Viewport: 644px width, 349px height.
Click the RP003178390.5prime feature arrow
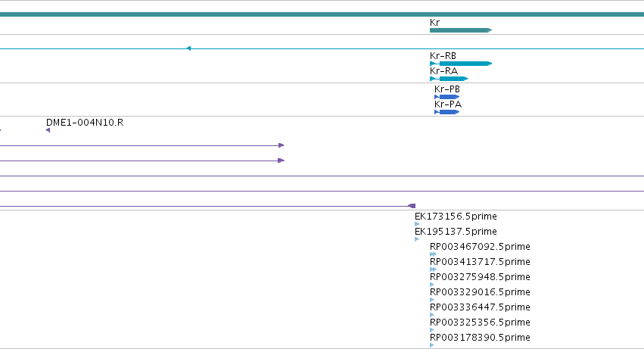[x=432, y=345]
